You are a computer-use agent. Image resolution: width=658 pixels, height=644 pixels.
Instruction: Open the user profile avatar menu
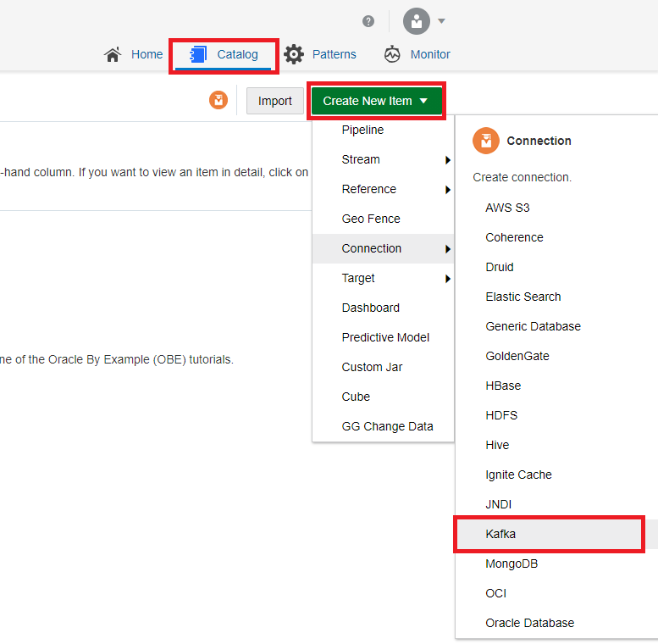point(417,21)
